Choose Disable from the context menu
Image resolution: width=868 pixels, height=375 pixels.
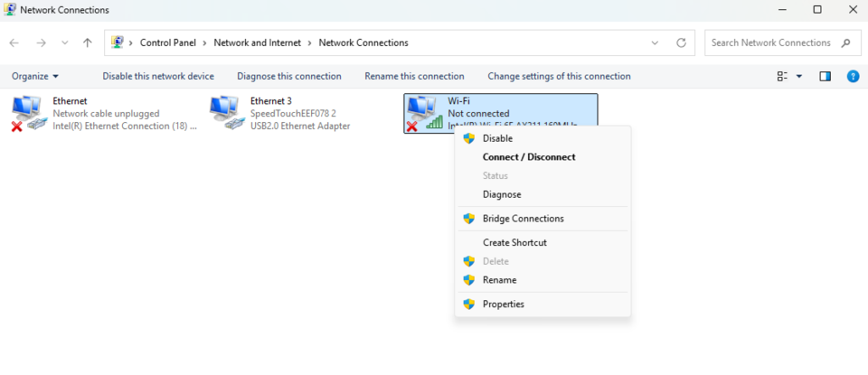[x=542, y=138]
